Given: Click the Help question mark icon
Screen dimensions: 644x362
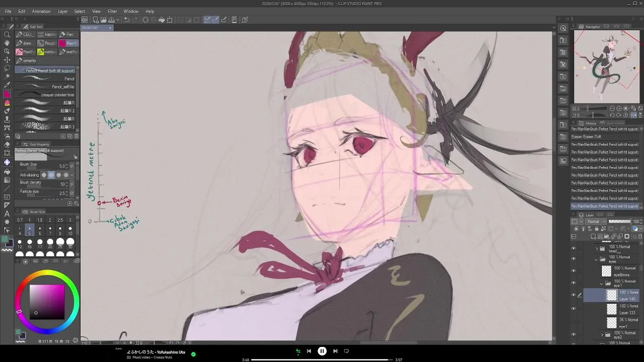Looking at the screenshot, I should pos(245,20).
